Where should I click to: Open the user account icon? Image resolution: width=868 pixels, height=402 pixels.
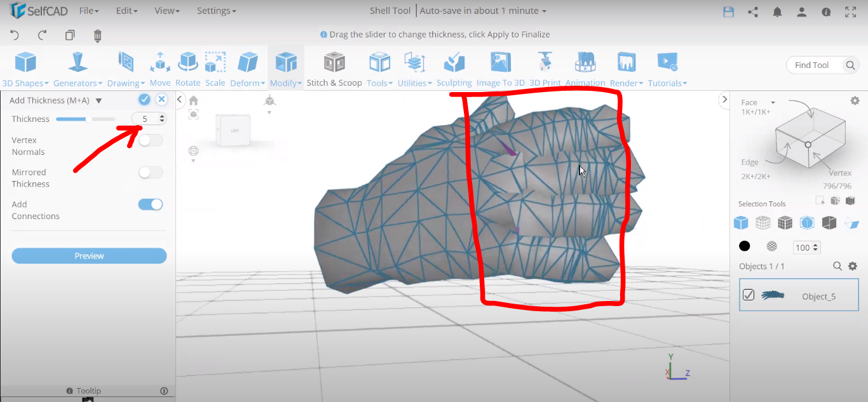(x=802, y=11)
